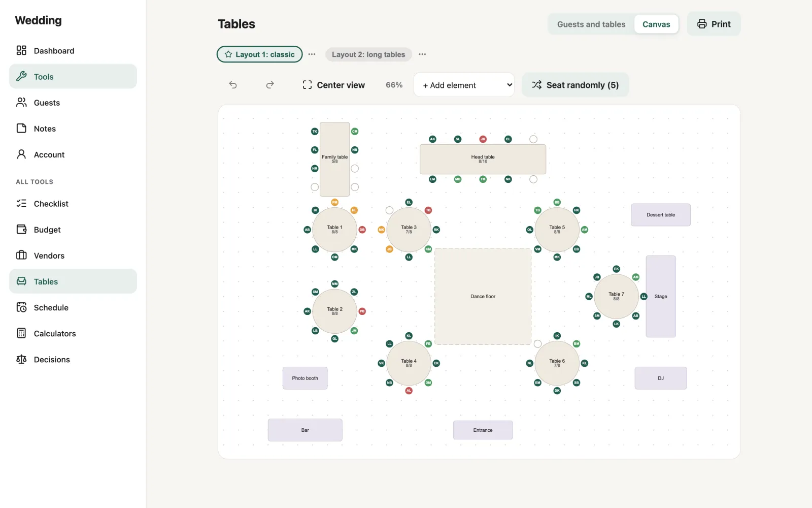Image resolution: width=812 pixels, height=508 pixels.
Task: Go to the Account page
Action: point(73,154)
